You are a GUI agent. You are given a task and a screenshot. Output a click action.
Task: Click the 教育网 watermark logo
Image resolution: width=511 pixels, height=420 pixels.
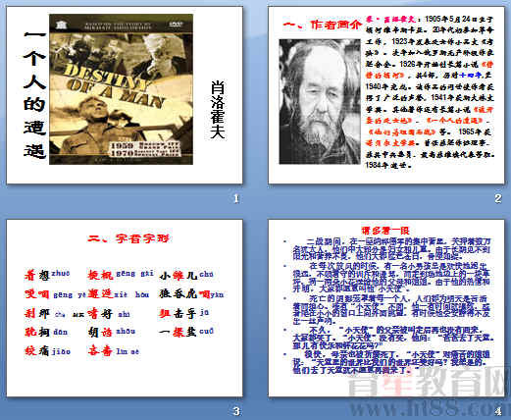429,382
